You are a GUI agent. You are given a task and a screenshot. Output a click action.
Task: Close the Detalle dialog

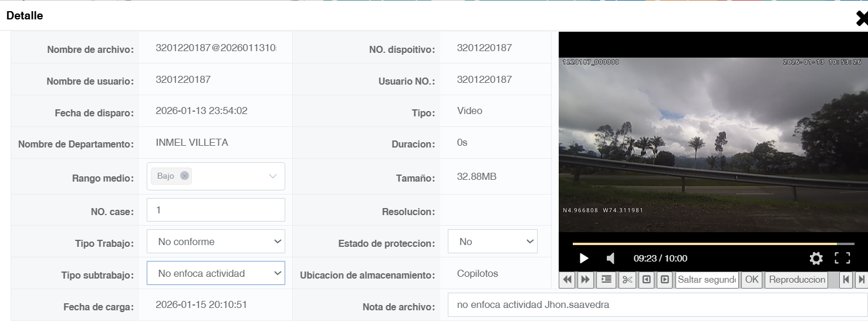[x=862, y=19]
